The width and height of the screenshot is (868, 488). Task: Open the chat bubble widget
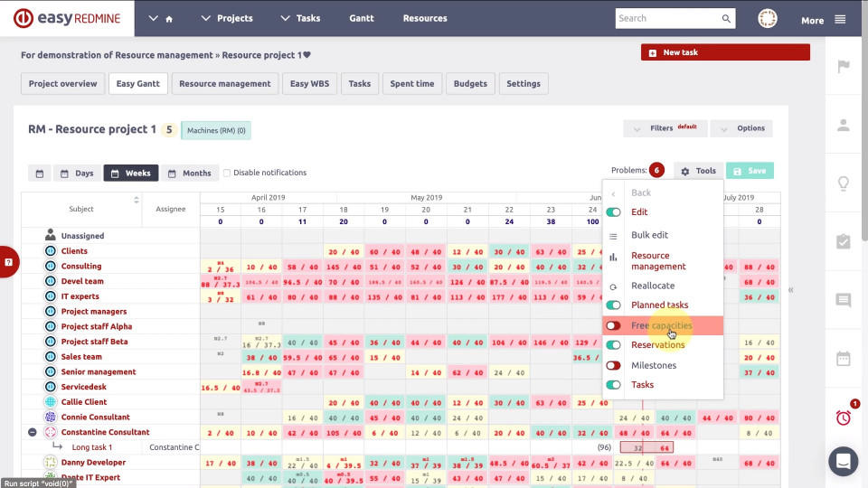pyautogui.click(x=843, y=461)
